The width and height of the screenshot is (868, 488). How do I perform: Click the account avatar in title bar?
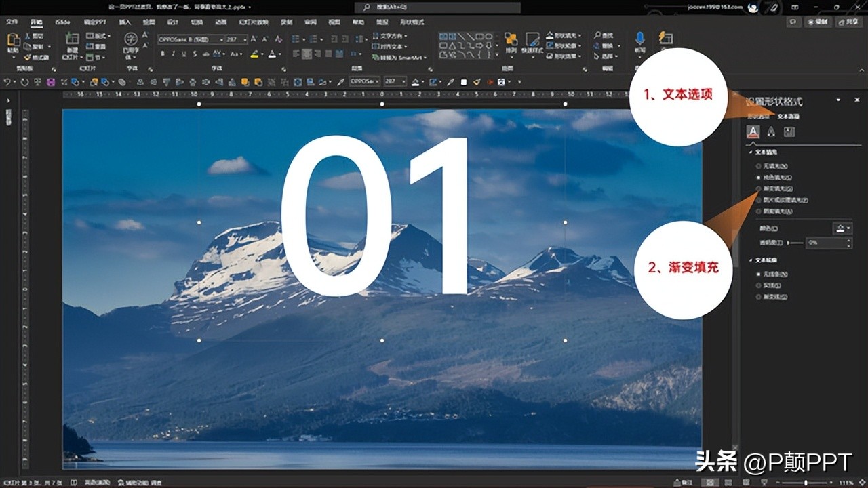coord(752,7)
